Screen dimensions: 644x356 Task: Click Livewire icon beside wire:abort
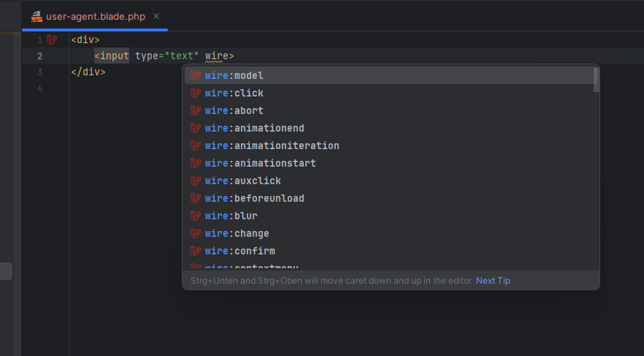tap(196, 110)
